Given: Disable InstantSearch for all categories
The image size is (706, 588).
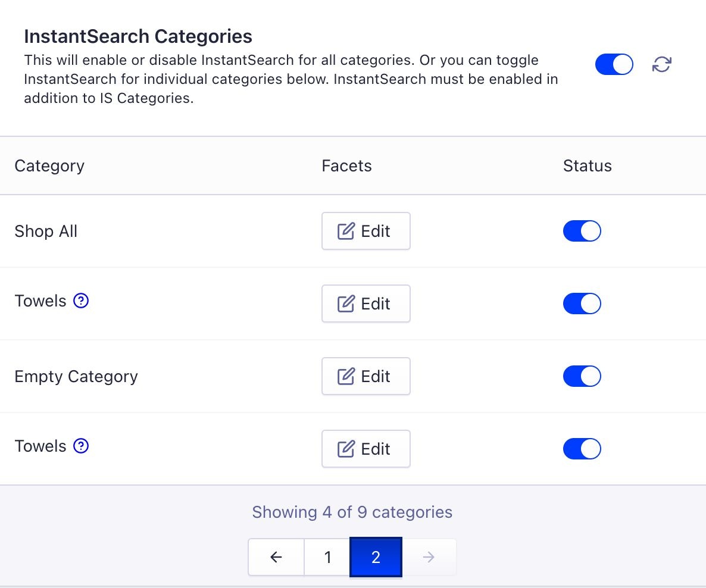Looking at the screenshot, I should coord(614,64).
